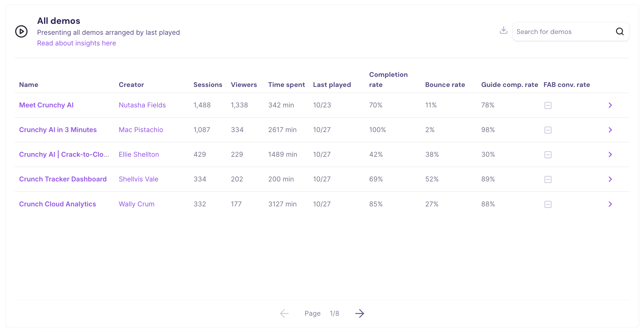Expand Crunchy AI in 3 Minutes chevron
The width and height of the screenshot is (644, 332).
tap(610, 130)
